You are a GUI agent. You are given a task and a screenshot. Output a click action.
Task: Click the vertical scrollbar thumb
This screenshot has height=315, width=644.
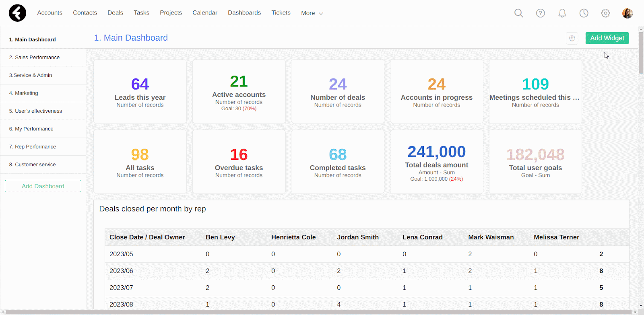pos(641,52)
